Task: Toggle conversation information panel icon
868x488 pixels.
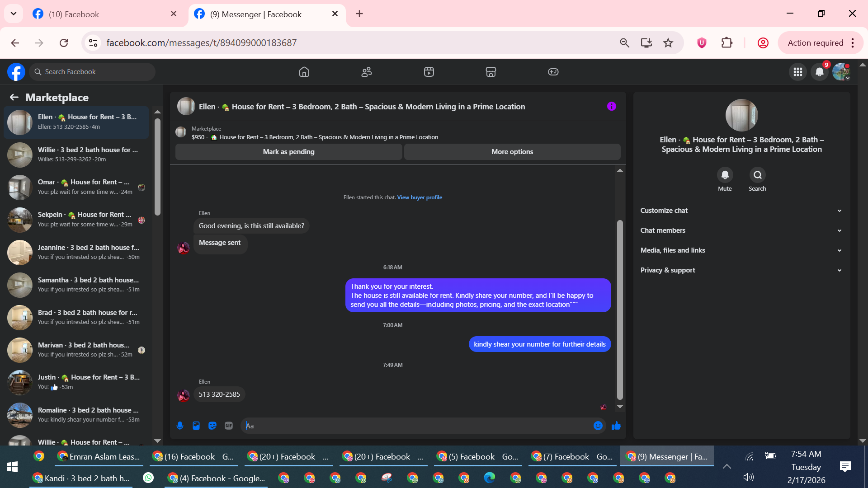Action: point(611,107)
